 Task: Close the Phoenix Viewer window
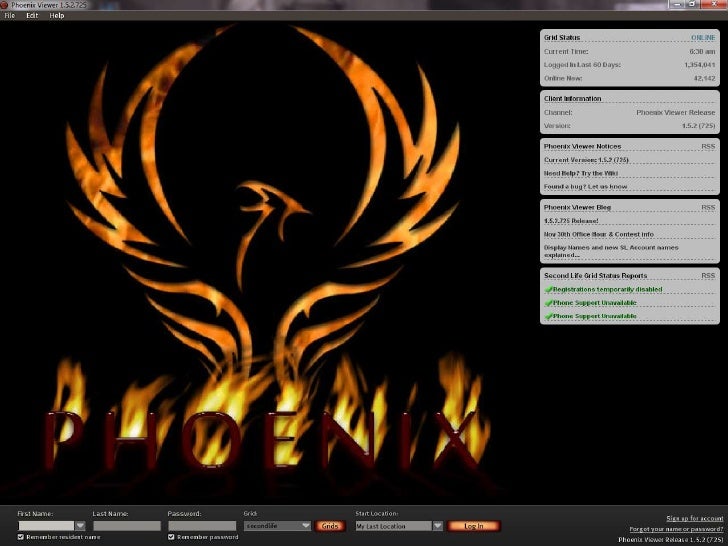(x=714, y=4)
